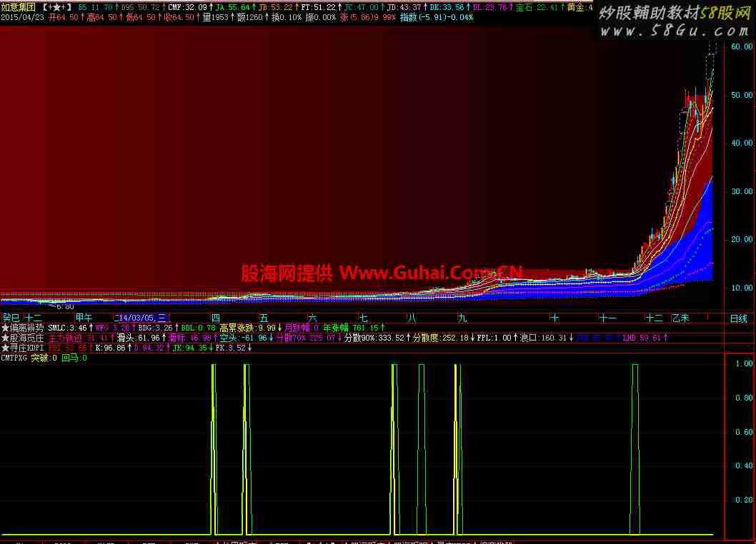756x544 pixels.
Task: Click the 五 month marker on the time axis
Action: pyautogui.click(x=263, y=318)
